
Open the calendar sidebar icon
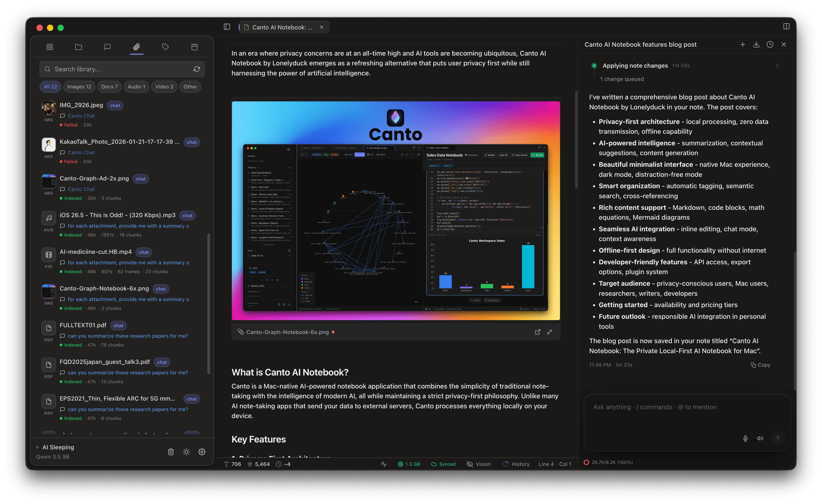[195, 47]
